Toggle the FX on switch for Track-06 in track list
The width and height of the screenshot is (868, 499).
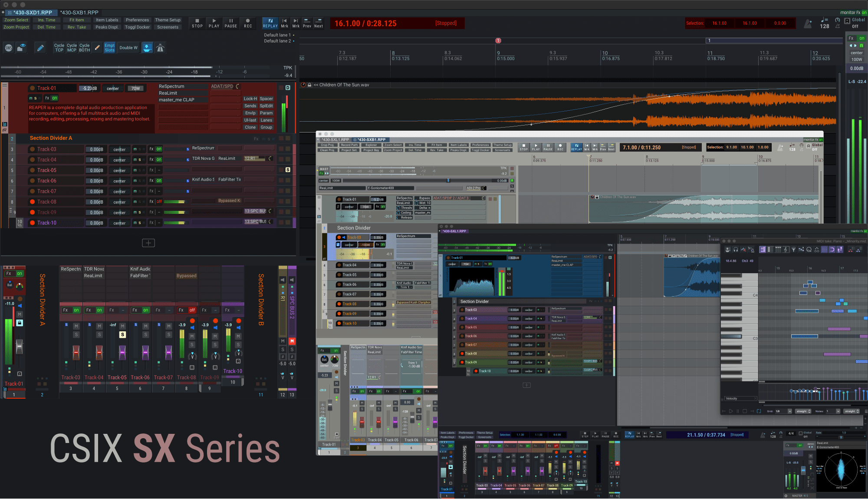tap(159, 181)
